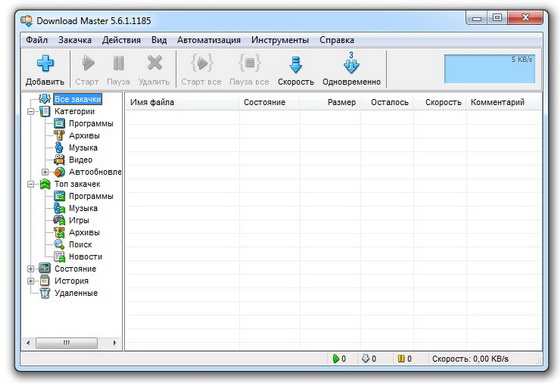Sort by the Состояние column header
The height and width of the screenshot is (383, 560).
click(269, 102)
